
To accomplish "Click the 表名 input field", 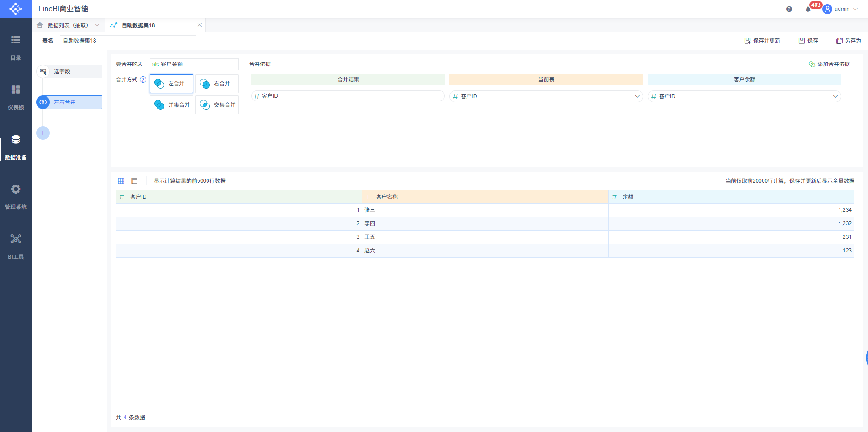I will (128, 41).
